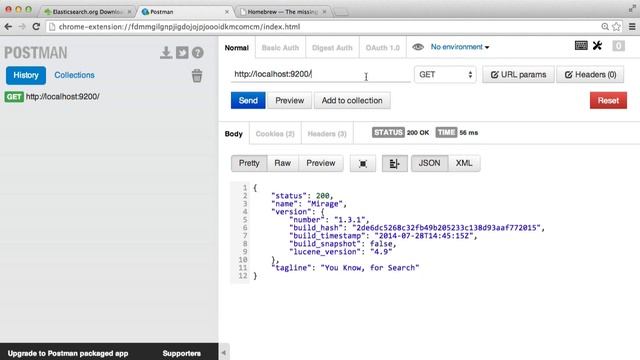This screenshot has width=640, height=360.
Task: Reload the page with the refresh icon
Action: pyautogui.click(x=36, y=27)
